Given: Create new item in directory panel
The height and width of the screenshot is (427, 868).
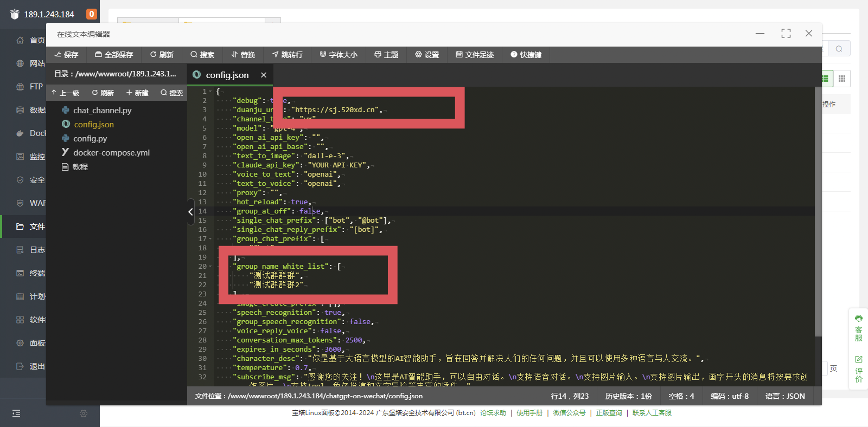Looking at the screenshot, I should click(137, 93).
